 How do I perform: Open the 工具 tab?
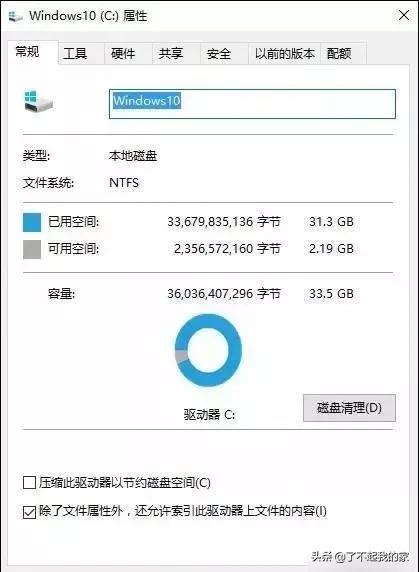75,54
